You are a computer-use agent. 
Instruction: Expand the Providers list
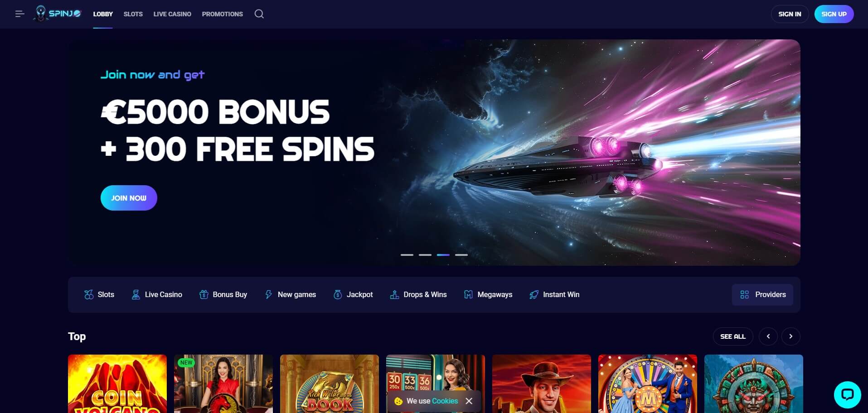tap(762, 295)
